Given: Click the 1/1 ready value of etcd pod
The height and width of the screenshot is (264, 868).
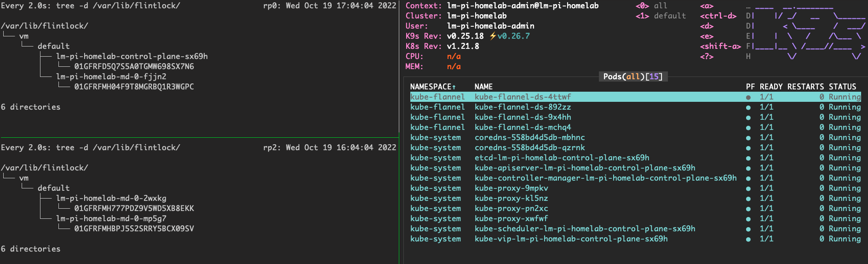Looking at the screenshot, I should click(x=766, y=158).
